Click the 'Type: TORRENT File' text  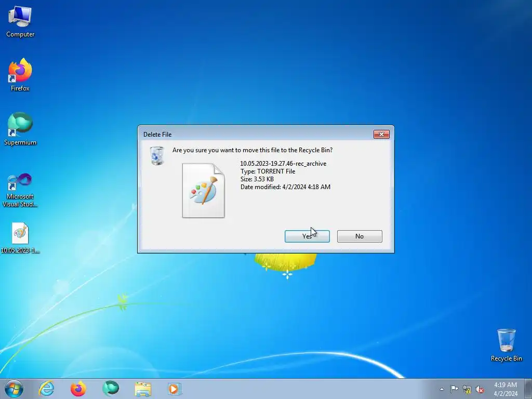click(x=268, y=171)
